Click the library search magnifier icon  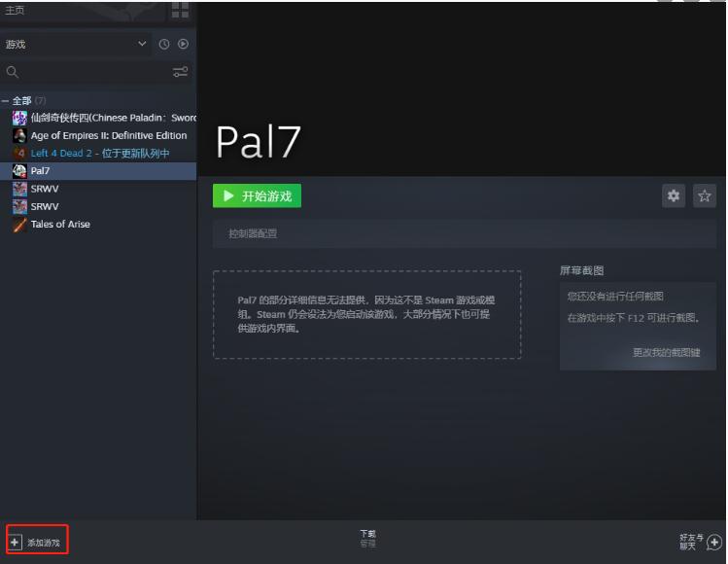[13, 72]
